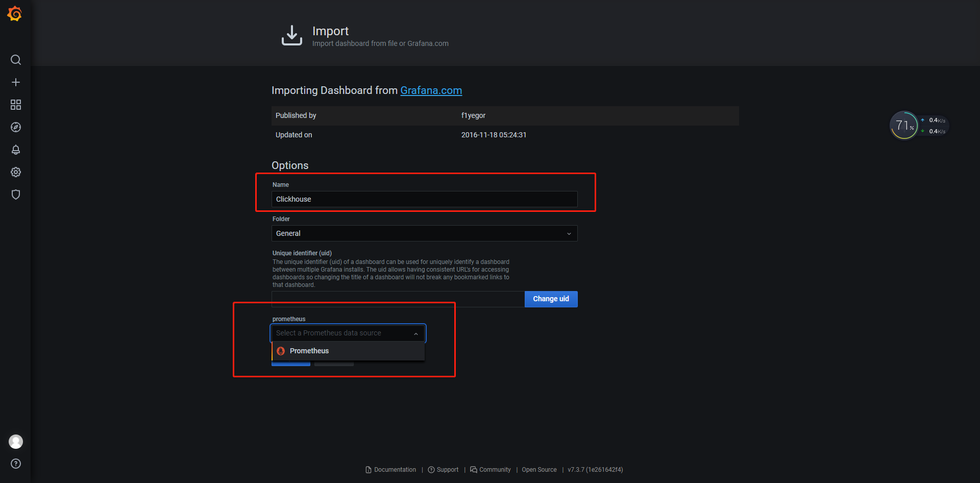Expand the General folder dropdown
The image size is (980, 483).
click(425, 233)
